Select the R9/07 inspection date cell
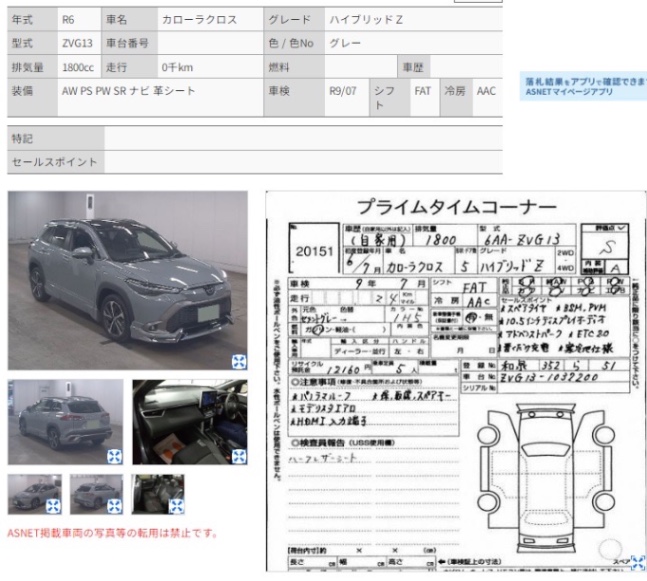 [347, 98]
